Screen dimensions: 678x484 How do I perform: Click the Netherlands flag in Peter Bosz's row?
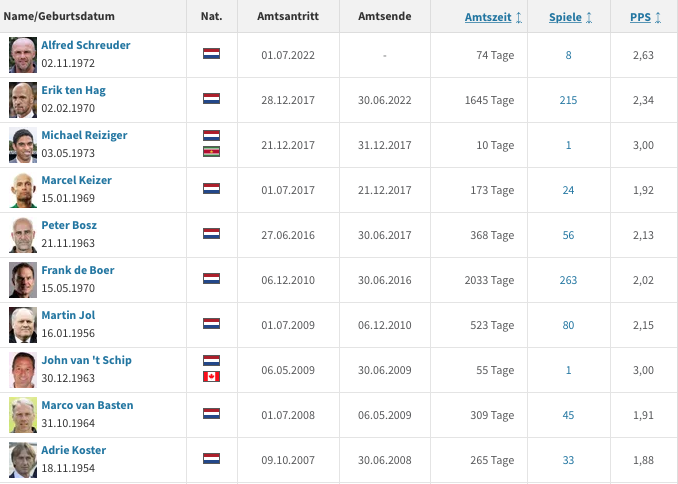click(x=211, y=234)
